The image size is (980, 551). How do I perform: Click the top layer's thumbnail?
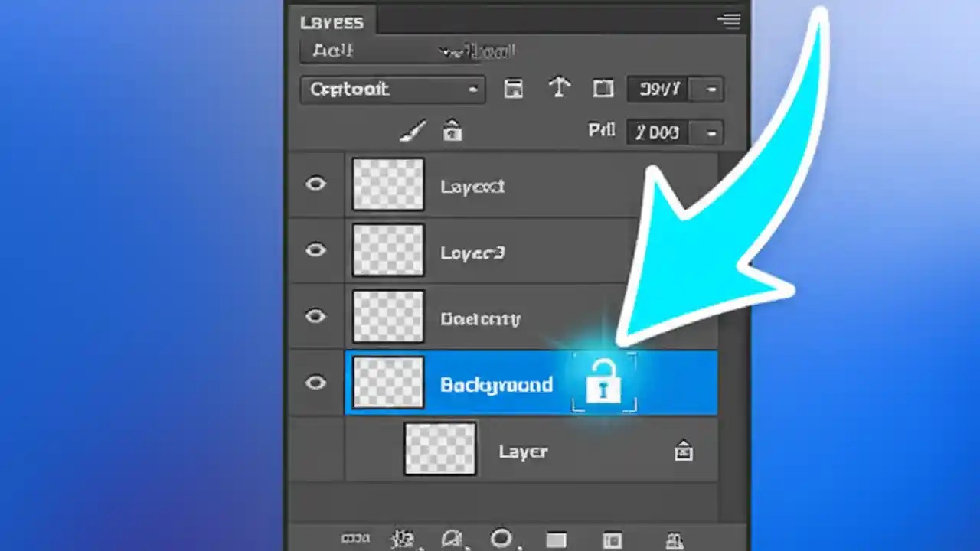pos(387,184)
